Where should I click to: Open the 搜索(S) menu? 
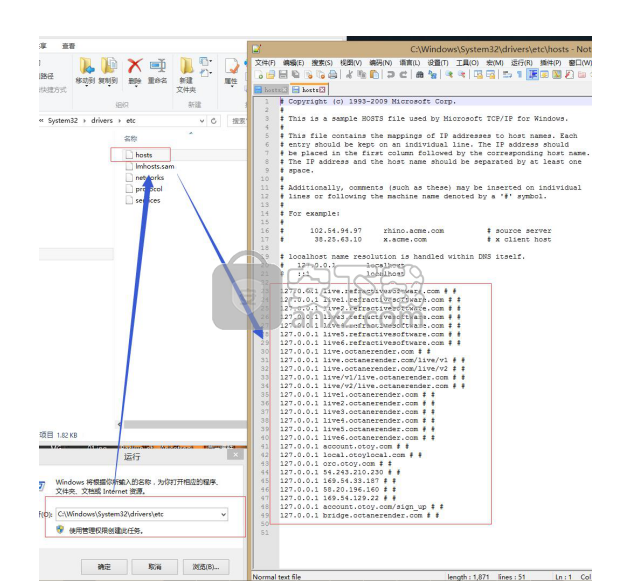pos(322,62)
